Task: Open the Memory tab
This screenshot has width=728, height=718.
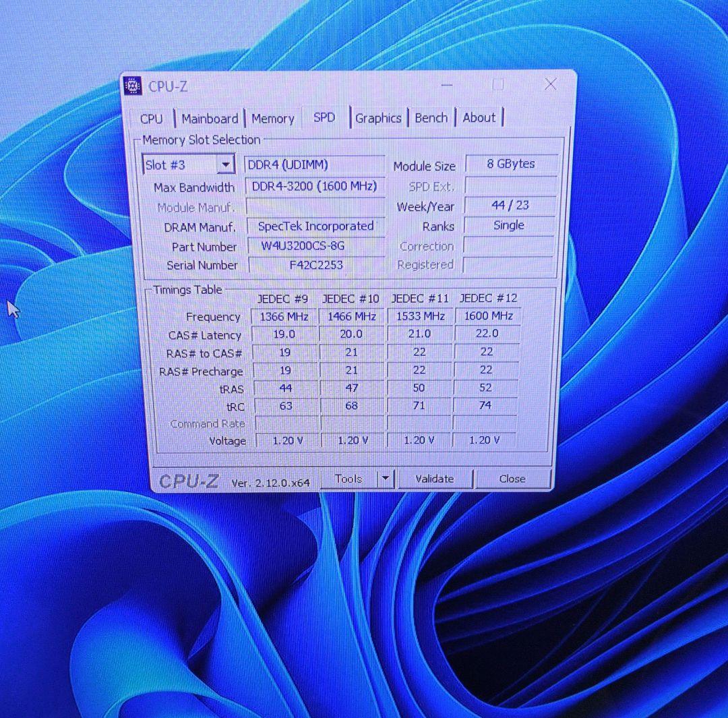Action: pos(272,119)
